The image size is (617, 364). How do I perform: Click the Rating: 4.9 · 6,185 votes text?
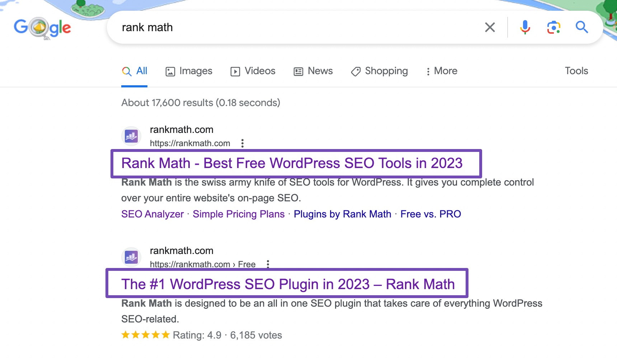227,335
